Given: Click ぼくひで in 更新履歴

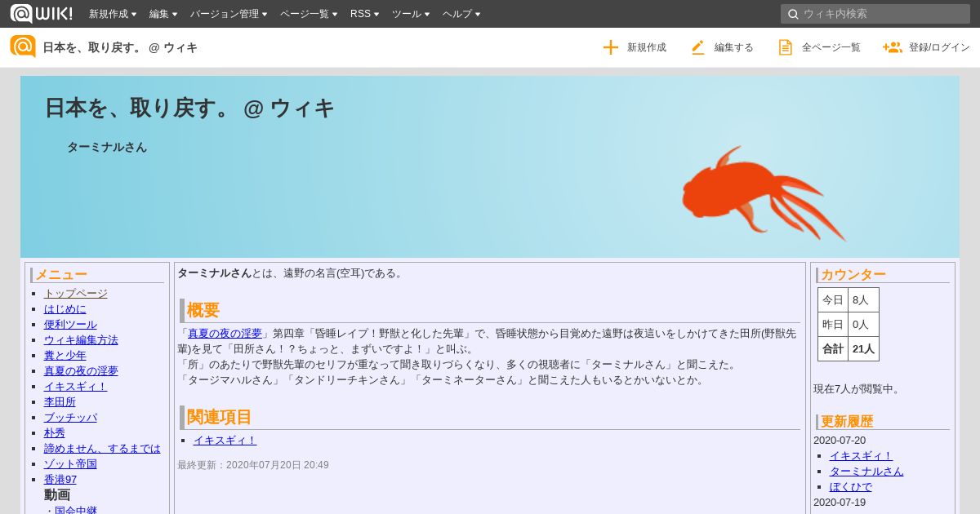Looking at the screenshot, I should click(851, 486).
